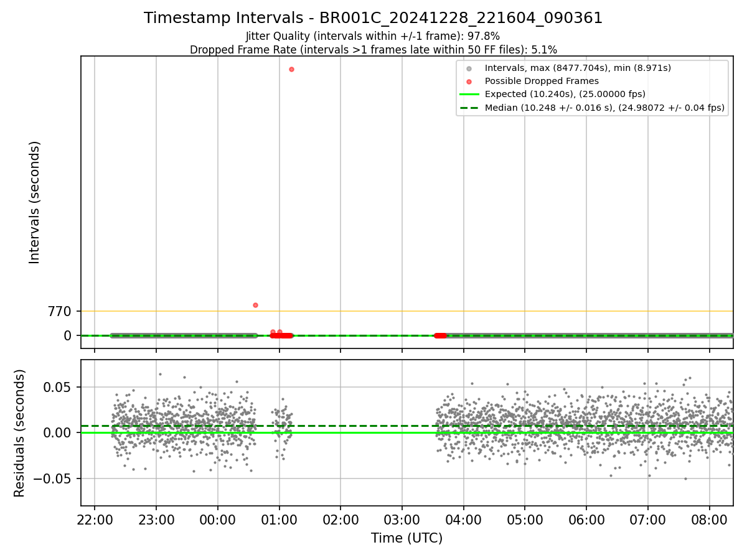Click the y-axis tick label '770'

[61, 311]
